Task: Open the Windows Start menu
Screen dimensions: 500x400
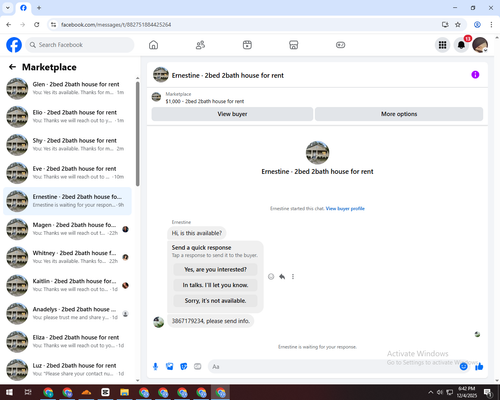Action: 9,392
